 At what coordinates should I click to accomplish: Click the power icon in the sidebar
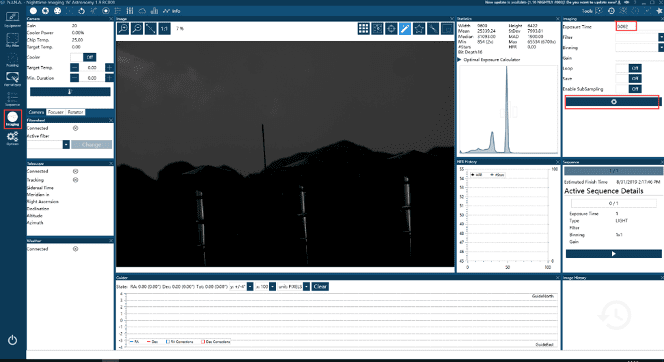click(x=12, y=340)
